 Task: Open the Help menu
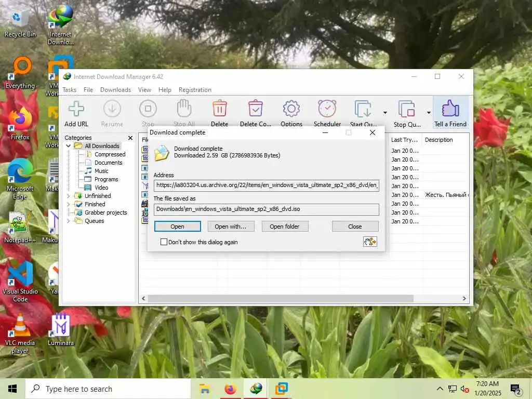click(165, 89)
